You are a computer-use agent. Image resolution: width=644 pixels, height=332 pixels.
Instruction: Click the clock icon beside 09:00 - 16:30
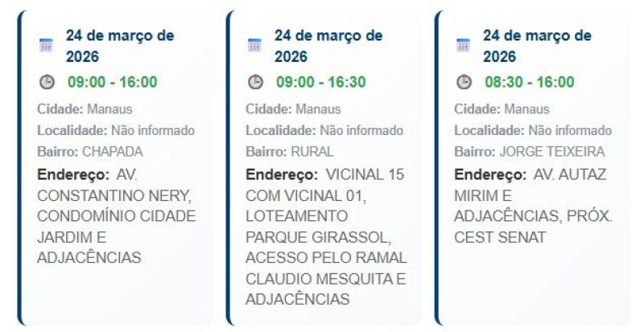(255, 82)
